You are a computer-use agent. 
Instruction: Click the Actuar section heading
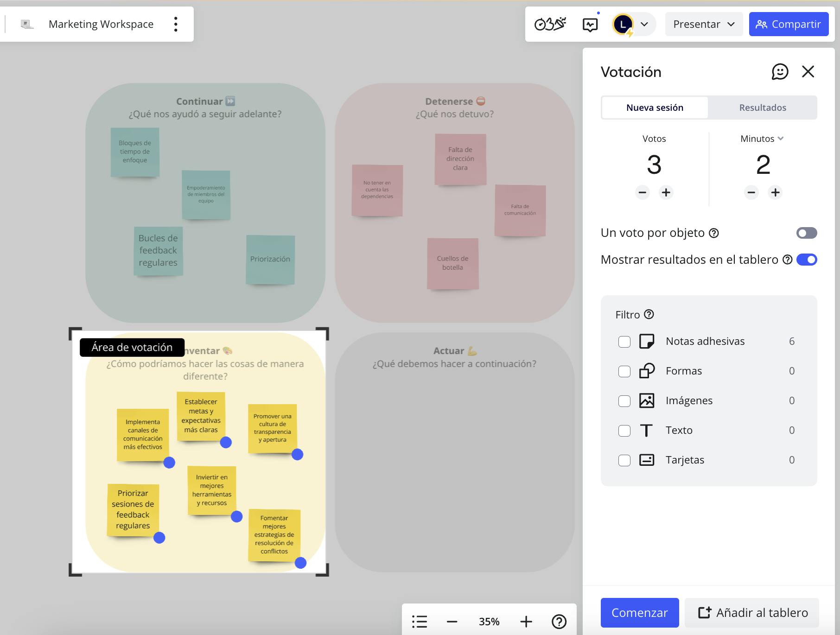tap(455, 351)
